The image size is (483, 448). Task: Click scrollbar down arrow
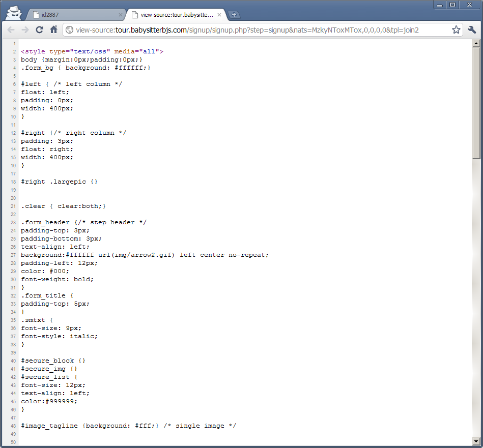(476, 441)
